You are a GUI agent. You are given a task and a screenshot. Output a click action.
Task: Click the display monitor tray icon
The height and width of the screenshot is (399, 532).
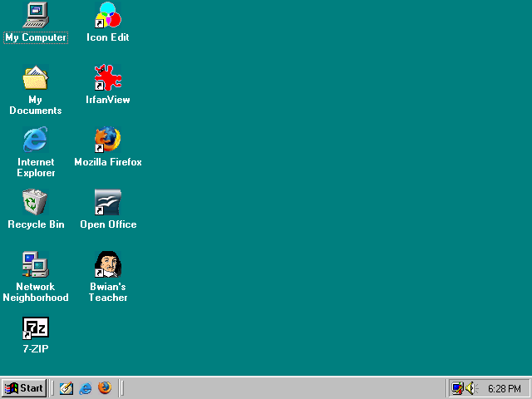[457, 388]
